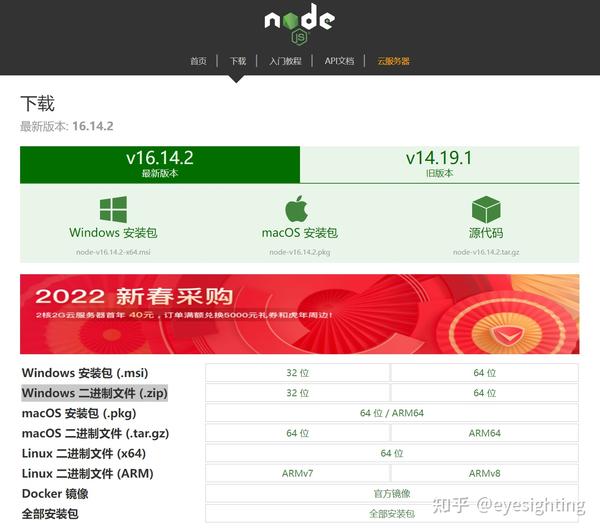Viewport: 600px width, 532px height.
Task: Choose 64 位 for Windows 二进制文件 (.zip)
Action: coord(484,393)
